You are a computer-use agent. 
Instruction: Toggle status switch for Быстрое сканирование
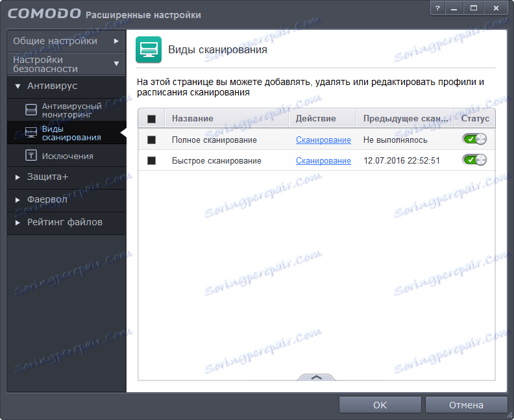click(474, 160)
